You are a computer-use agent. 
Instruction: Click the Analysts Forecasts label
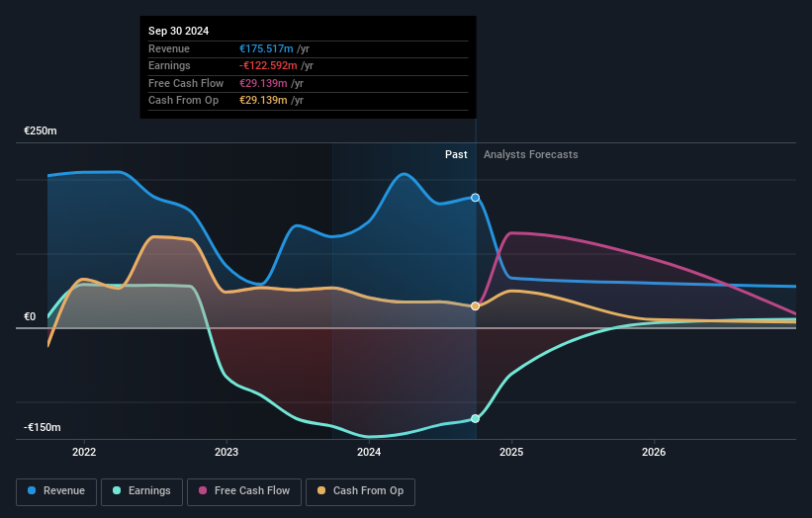(x=531, y=155)
